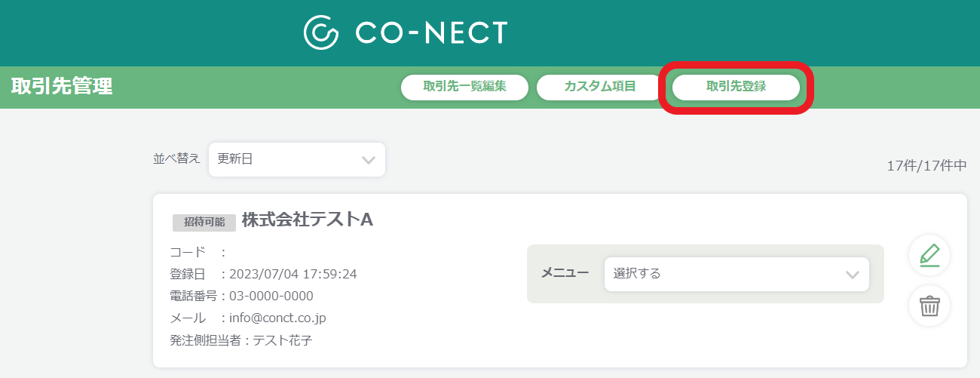The height and width of the screenshot is (378, 980).
Task: Click the 登録日 2023/07/04 timestamp
Action: 293,274
